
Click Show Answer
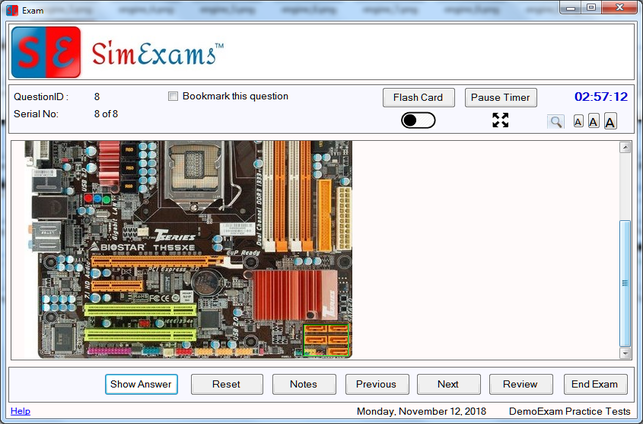point(141,384)
